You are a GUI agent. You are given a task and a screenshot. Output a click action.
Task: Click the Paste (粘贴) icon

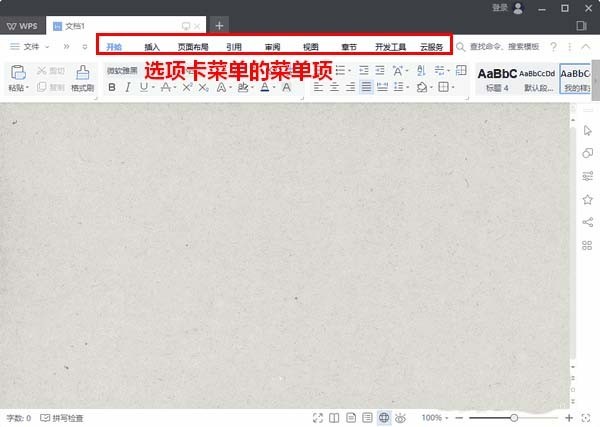click(x=16, y=75)
